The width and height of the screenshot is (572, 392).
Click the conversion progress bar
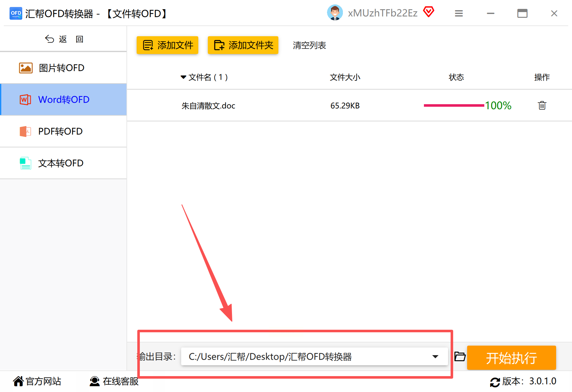tap(454, 105)
